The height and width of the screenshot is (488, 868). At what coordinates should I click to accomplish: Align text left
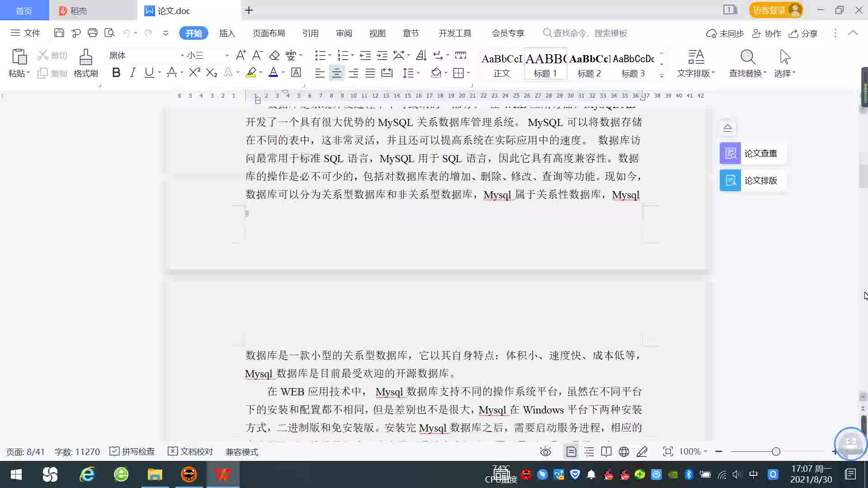[320, 73]
